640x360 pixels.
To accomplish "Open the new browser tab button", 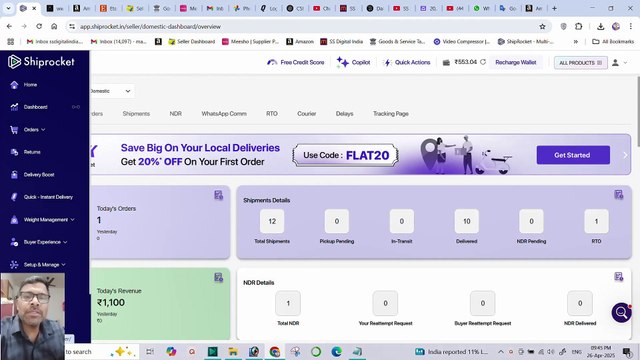I will [554, 8].
